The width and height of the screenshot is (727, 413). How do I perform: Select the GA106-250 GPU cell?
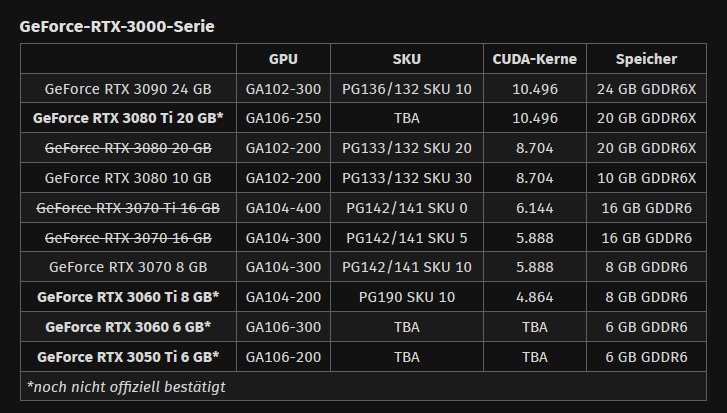pyautogui.click(x=283, y=118)
